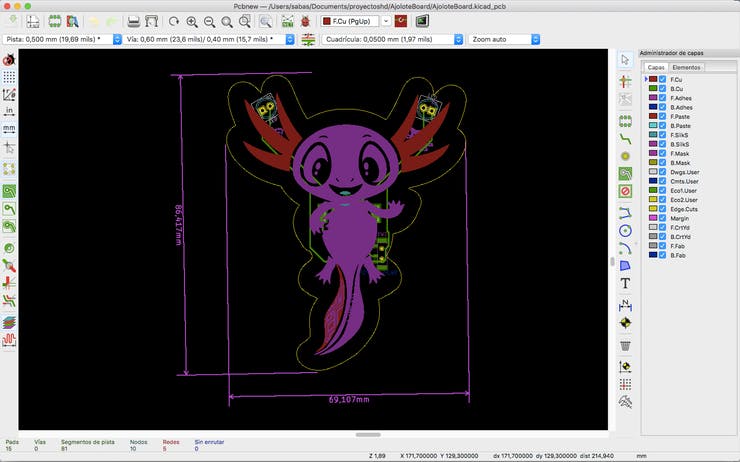Click the find text magnifier icon
Image resolution: width=740 pixels, height=462 pixels.
click(x=266, y=21)
